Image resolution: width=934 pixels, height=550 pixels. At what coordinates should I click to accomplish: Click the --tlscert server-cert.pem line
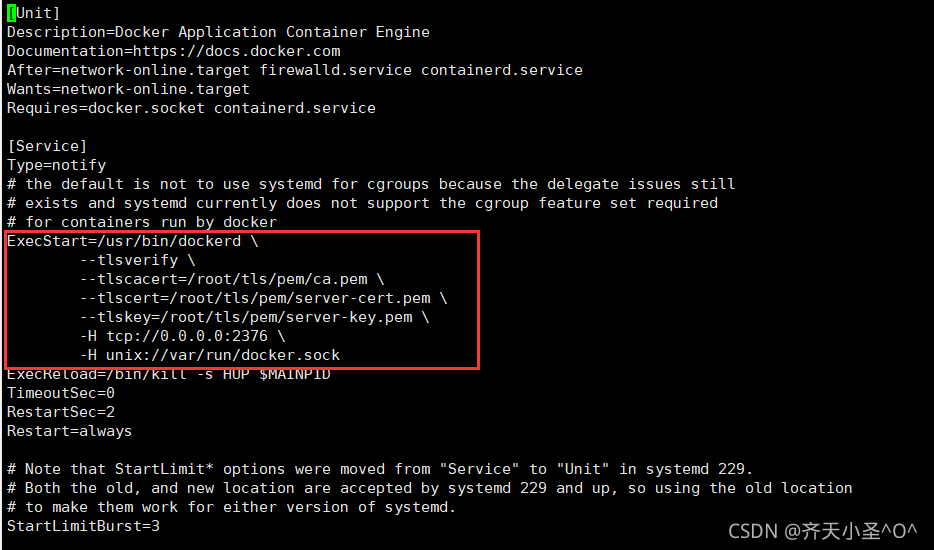pyautogui.click(x=264, y=298)
